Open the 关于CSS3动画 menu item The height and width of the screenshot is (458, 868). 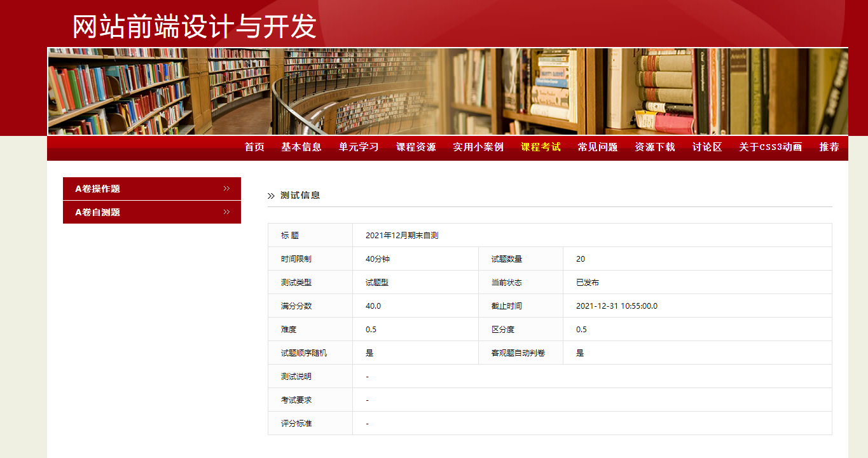[x=770, y=147]
